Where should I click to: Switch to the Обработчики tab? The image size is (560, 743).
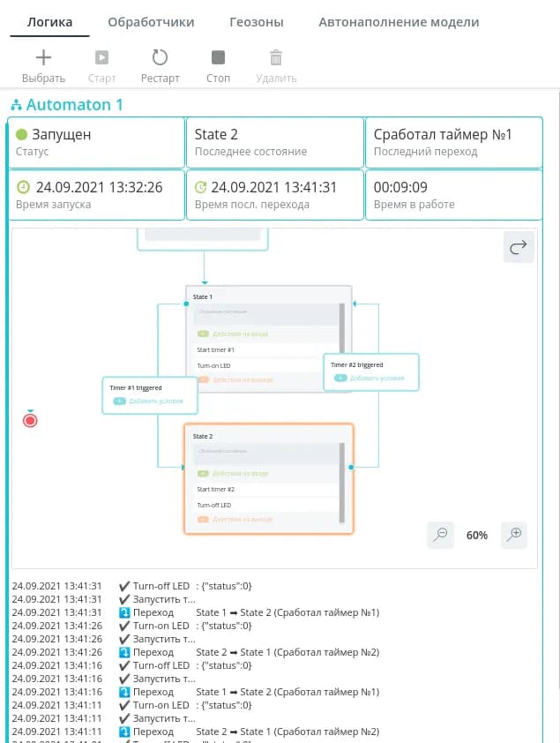coord(151,22)
